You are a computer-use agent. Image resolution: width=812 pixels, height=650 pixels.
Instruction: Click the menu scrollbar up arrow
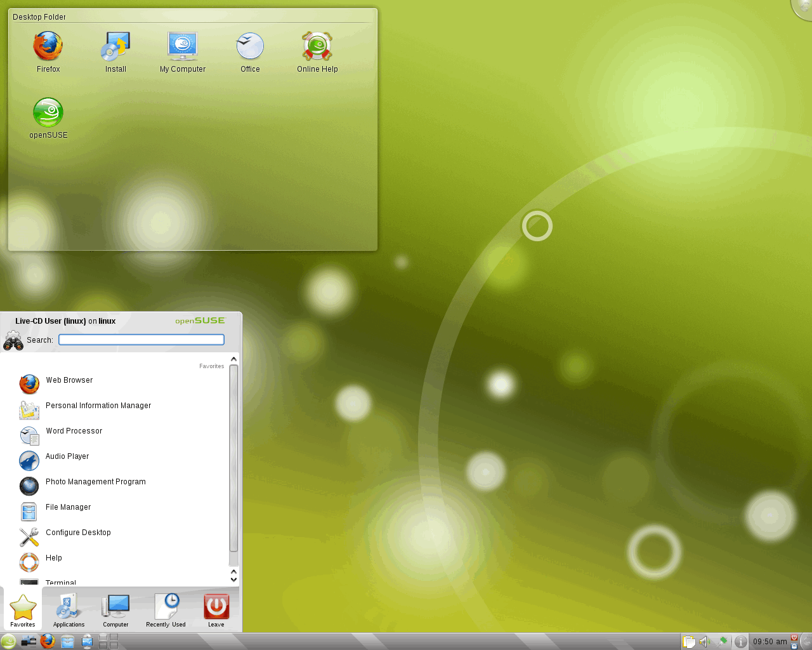(x=233, y=359)
